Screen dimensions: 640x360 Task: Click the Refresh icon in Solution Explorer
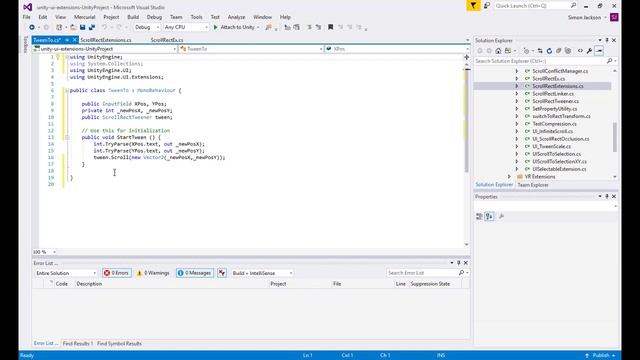click(x=549, y=51)
